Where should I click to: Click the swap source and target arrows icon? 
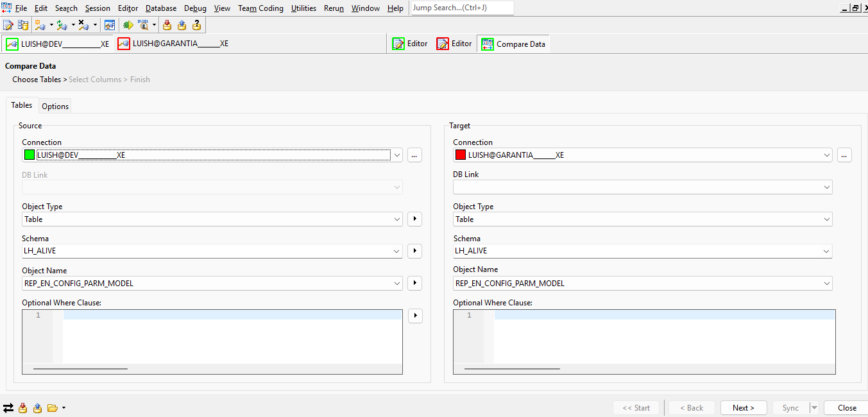[8, 408]
